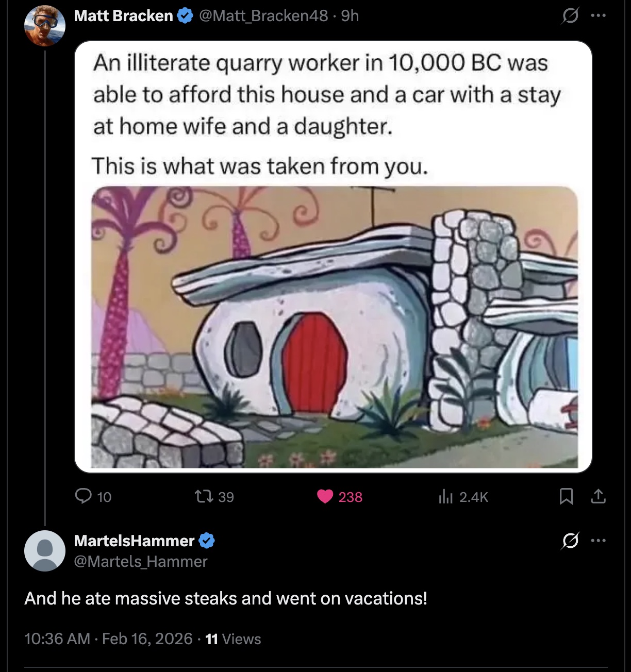This screenshot has width=631, height=672.
Task: Open the @Martels_Hammer handle link
Action: [141, 561]
